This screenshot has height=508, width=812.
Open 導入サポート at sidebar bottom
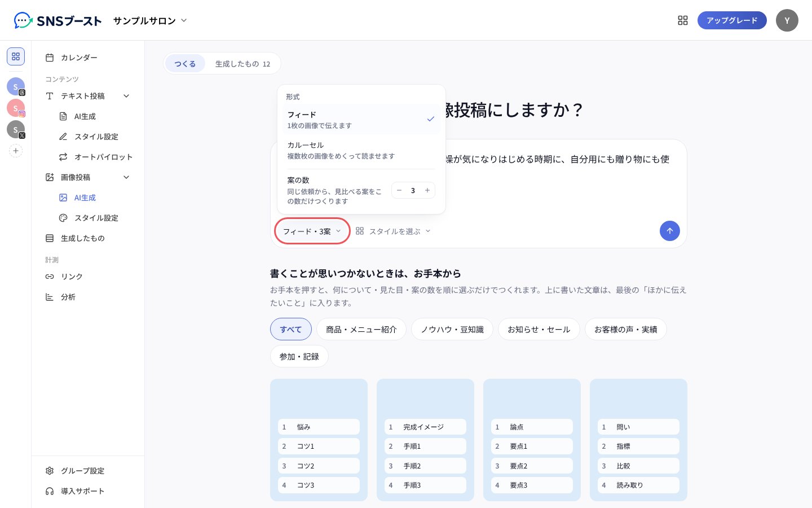88,491
